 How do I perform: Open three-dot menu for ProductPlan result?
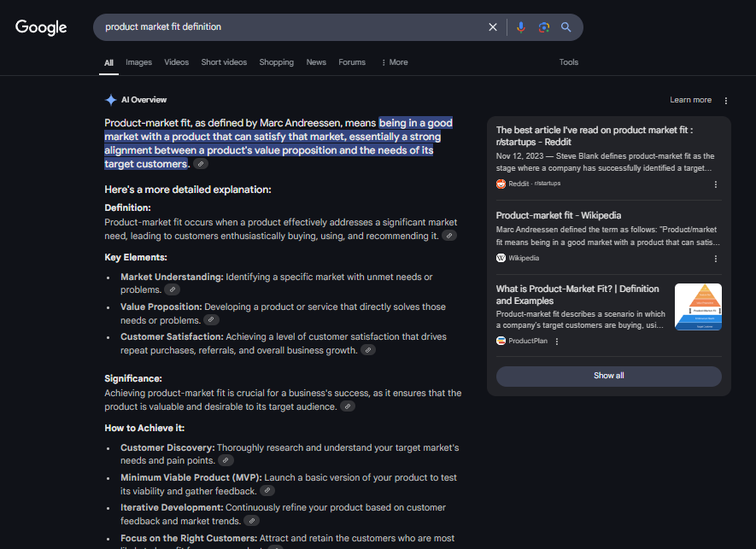557,342
